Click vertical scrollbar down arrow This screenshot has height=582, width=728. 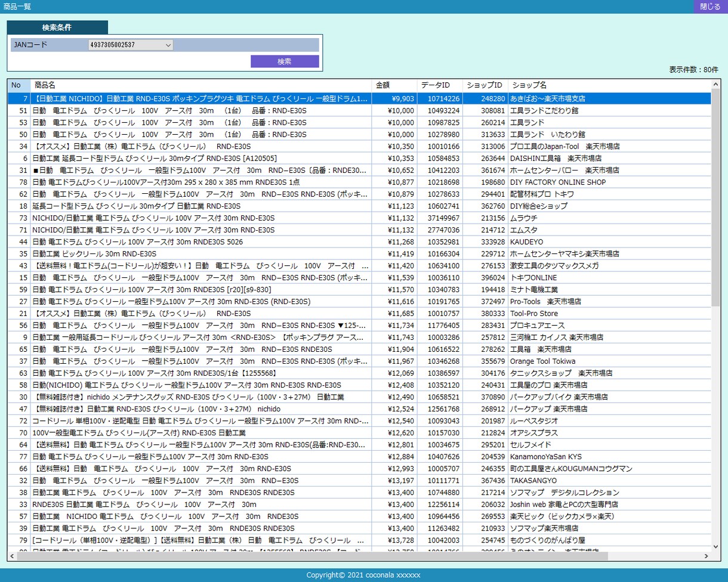click(x=716, y=546)
